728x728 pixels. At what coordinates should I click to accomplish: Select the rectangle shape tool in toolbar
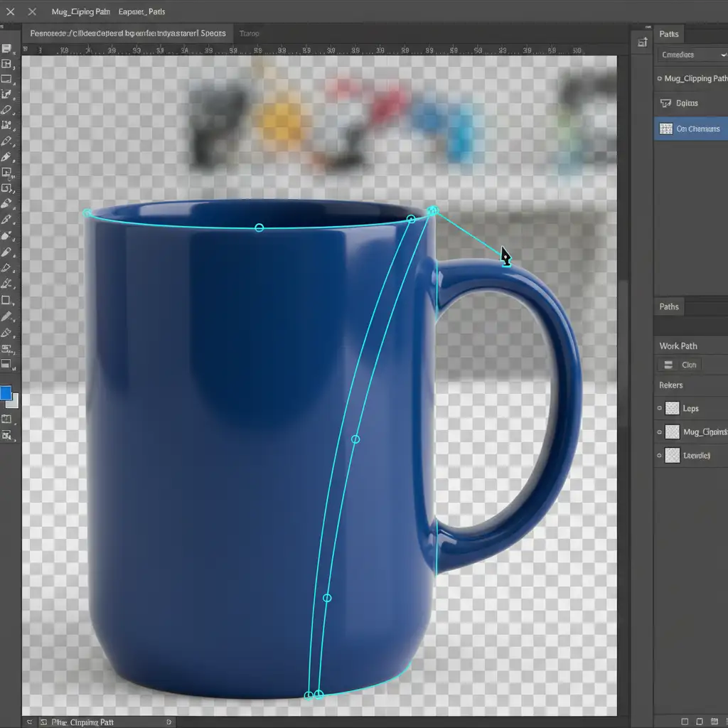pyautogui.click(x=7, y=301)
